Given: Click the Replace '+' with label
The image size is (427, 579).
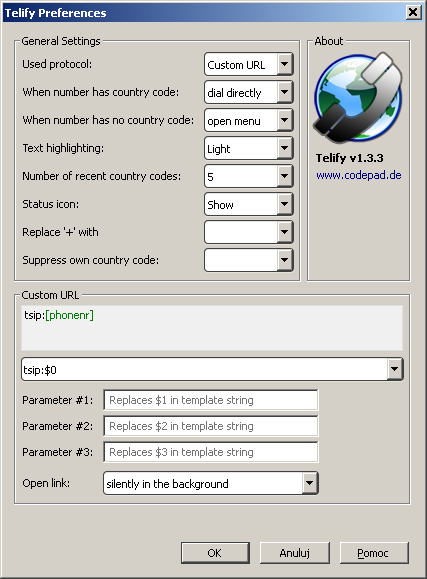Looking at the screenshot, I should pos(60,232).
